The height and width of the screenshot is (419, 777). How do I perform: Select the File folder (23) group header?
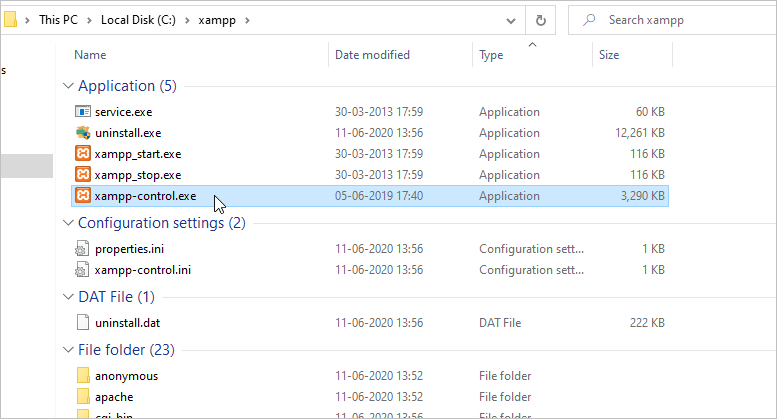tap(126, 350)
